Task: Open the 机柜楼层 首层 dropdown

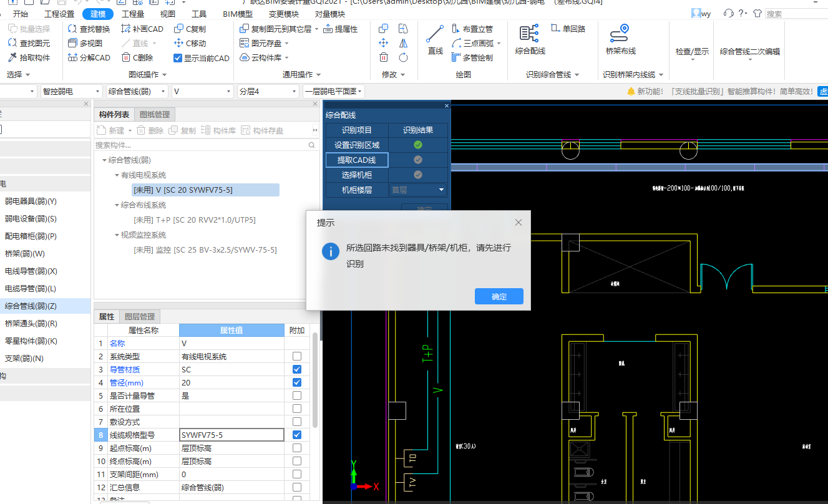Action: tap(419, 190)
